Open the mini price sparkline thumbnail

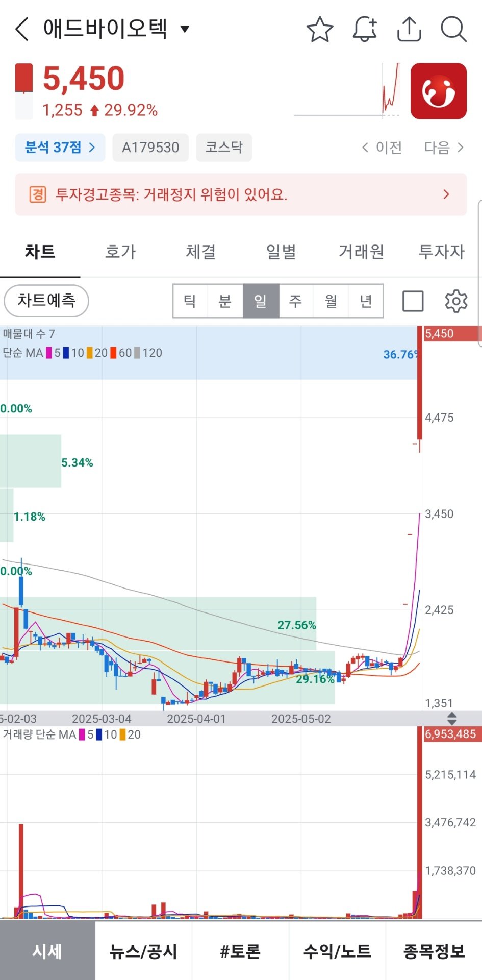coord(347,91)
